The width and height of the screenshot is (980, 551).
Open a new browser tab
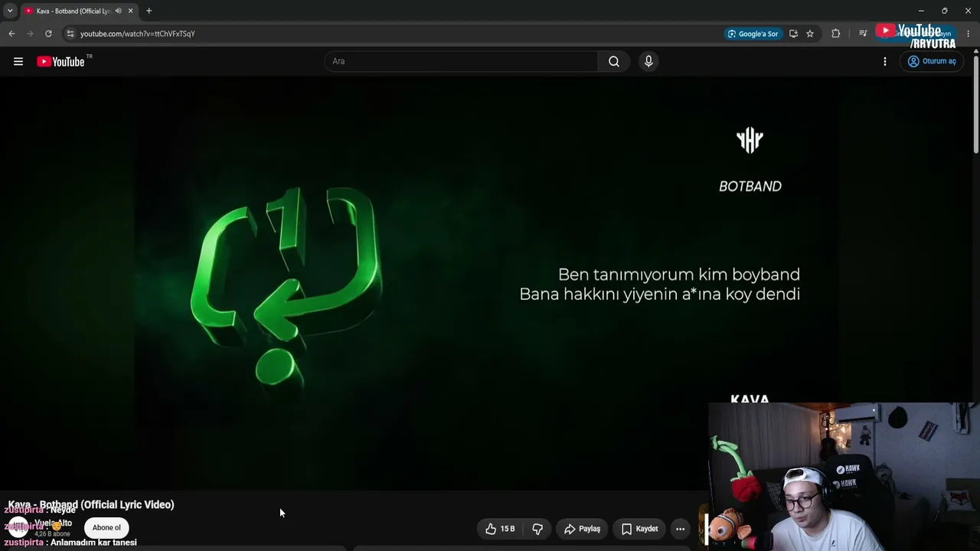point(149,11)
